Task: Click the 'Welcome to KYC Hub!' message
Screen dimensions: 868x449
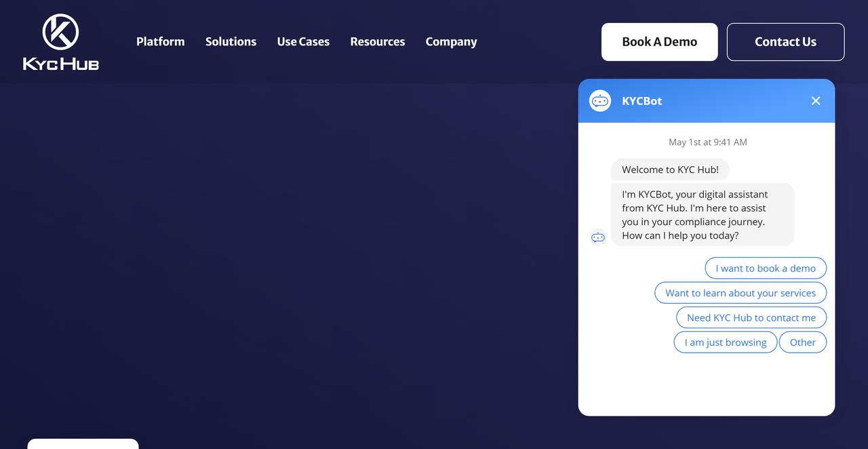Action: click(x=670, y=170)
